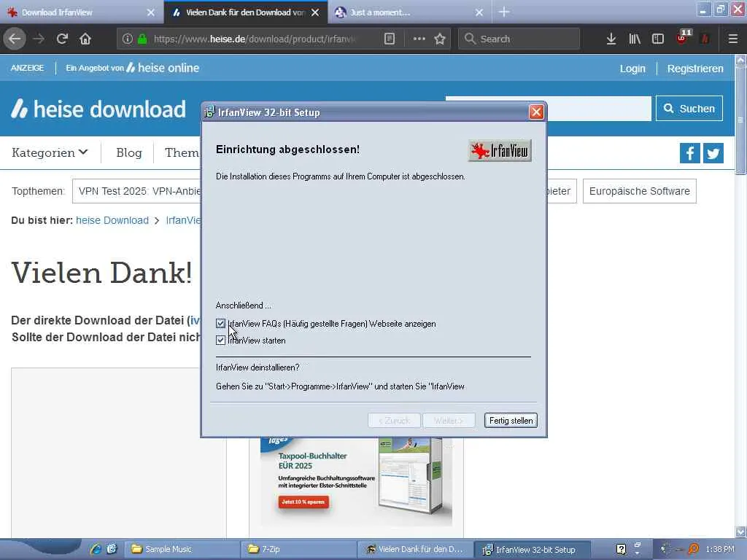Bookmark this page with star icon

click(x=440, y=39)
